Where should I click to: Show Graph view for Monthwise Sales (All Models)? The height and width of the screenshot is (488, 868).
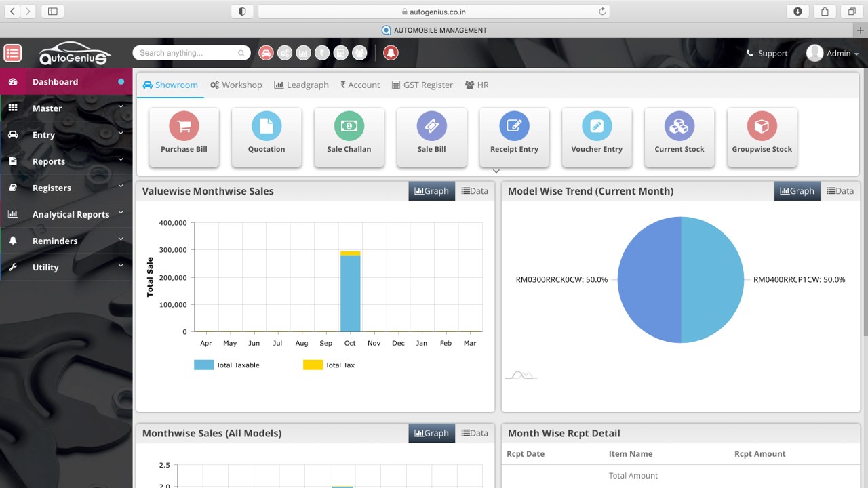[x=431, y=433]
